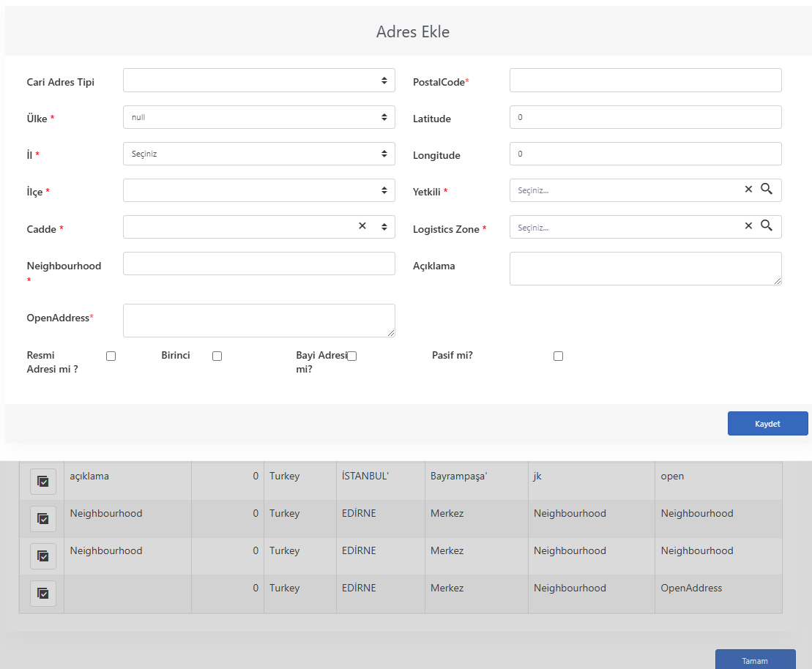The image size is (812, 669).
Task: Select the OpenAddress row check icon
Action: 43,594
